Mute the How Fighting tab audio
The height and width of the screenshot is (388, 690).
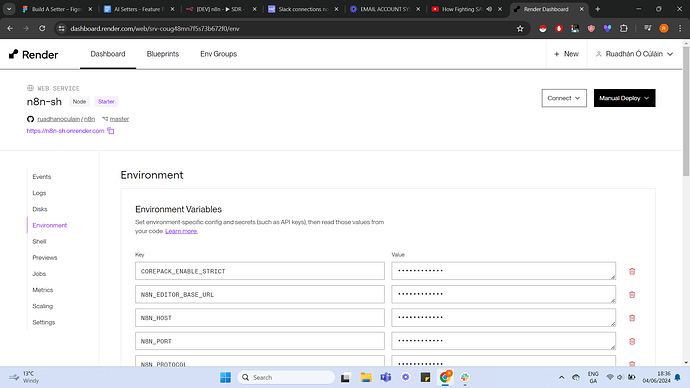(x=489, y=9)
